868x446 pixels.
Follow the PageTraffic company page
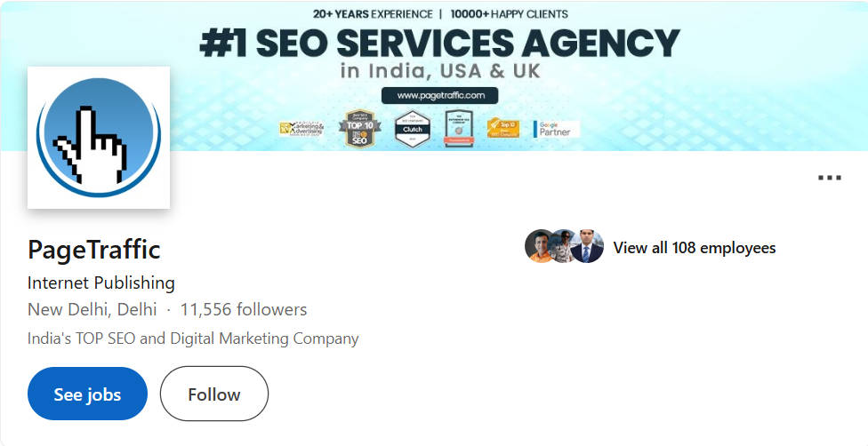pyautogui.click(x=213, y=394)
